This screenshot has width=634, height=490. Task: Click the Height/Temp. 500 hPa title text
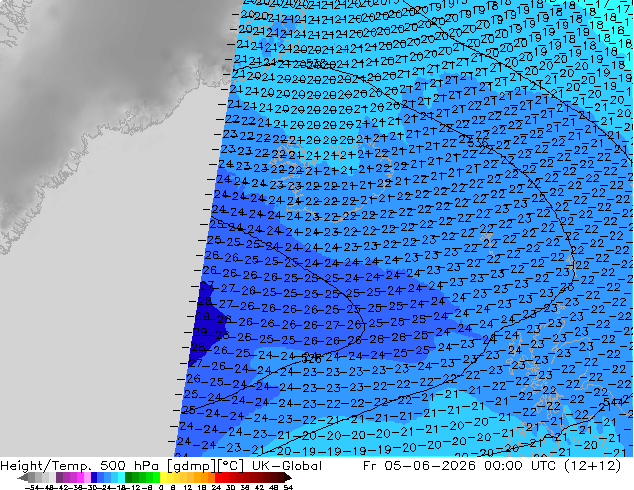pyautogui.click(x=80, y=466)
